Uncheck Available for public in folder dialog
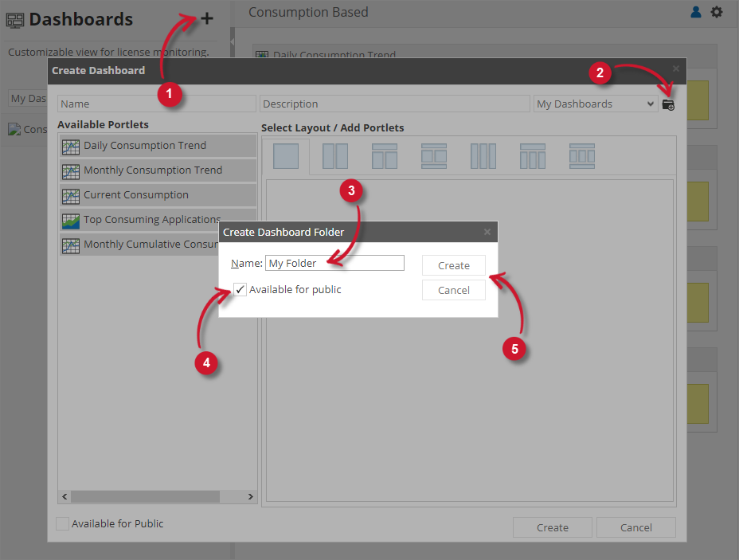Screen dimensions: 739x560 [x=240, y=290]
